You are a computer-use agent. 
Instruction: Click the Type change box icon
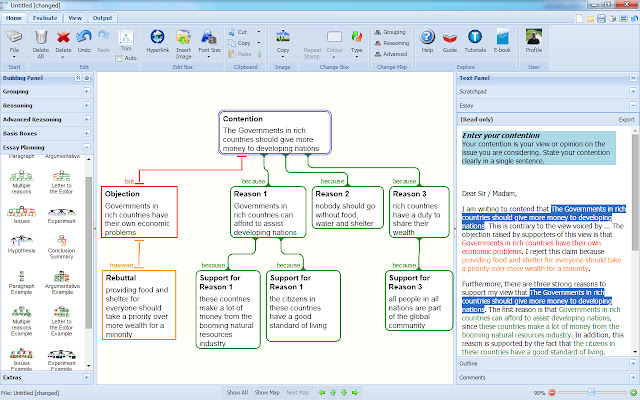click(x=356, y=37)
